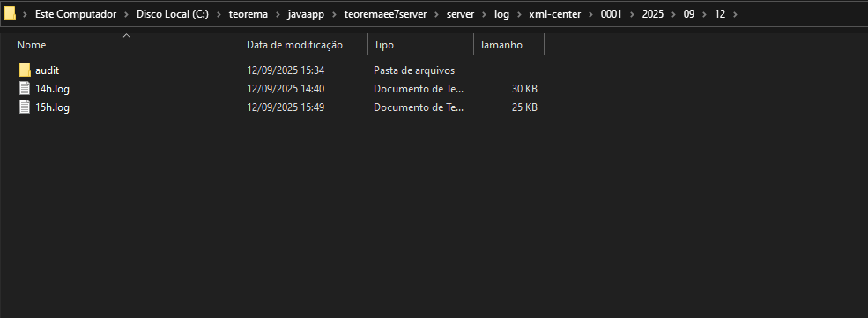
Task: Select the 15h.log file name
Action: click(x=52, y=107)
